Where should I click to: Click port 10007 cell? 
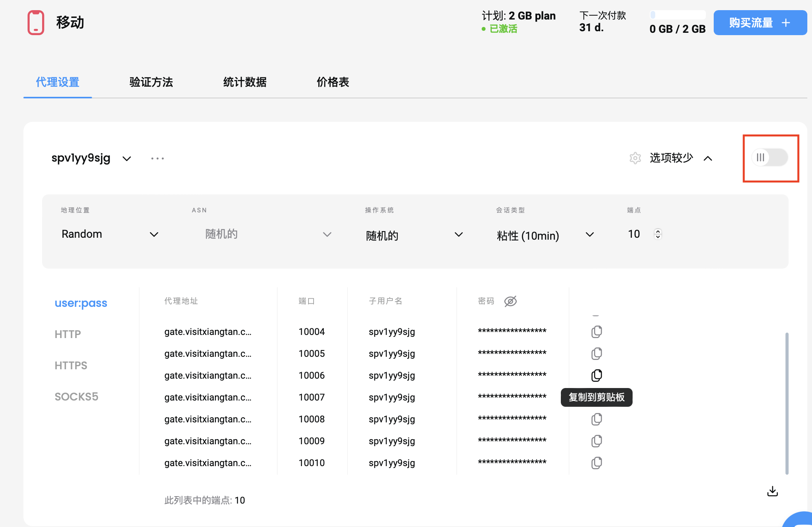tap(312, 397)
